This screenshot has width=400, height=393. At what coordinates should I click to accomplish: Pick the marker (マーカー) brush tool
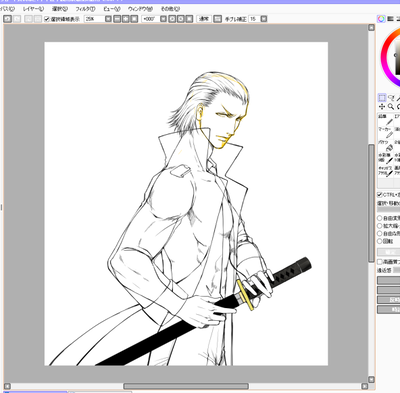385,132
